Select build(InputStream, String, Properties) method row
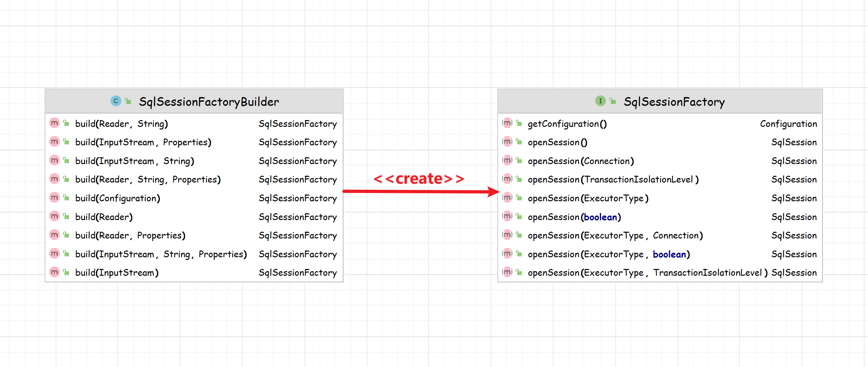This screenshot has height=367, width=868. (x=161, y=254)
